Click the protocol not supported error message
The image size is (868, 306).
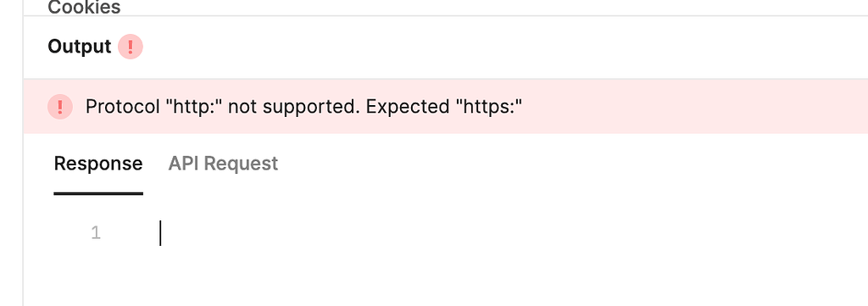pyautogui.click(x=304, y=106)
